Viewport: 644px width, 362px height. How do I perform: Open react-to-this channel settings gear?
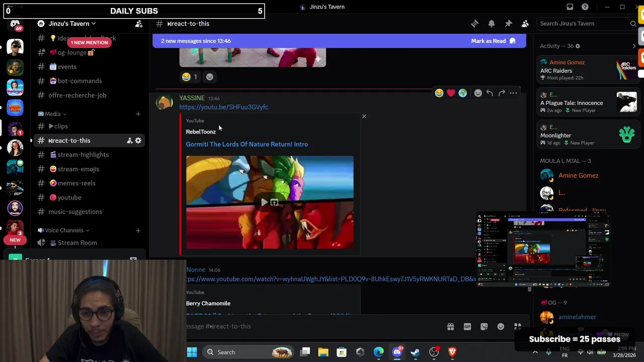click(138, 141)
